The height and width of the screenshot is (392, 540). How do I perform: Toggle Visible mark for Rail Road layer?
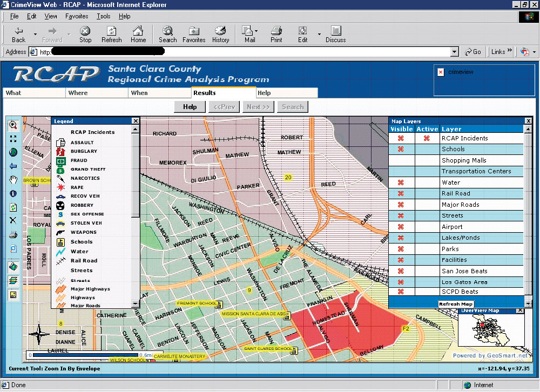pyautogui.click(x=401, y=194)
